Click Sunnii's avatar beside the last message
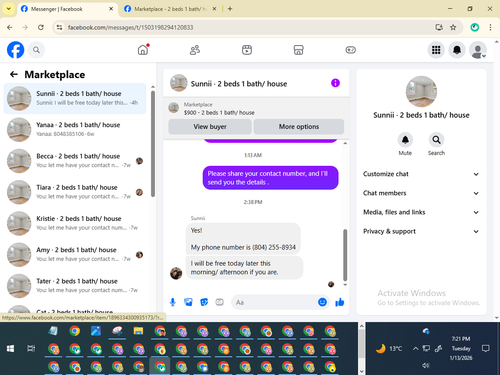The height and width of the screenshot is (375, 500). tap(176, 273)
